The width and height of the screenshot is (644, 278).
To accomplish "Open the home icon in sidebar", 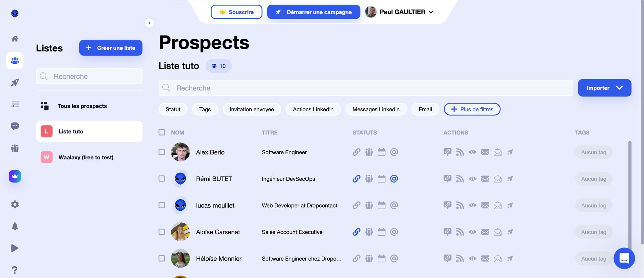I will 15,39.
